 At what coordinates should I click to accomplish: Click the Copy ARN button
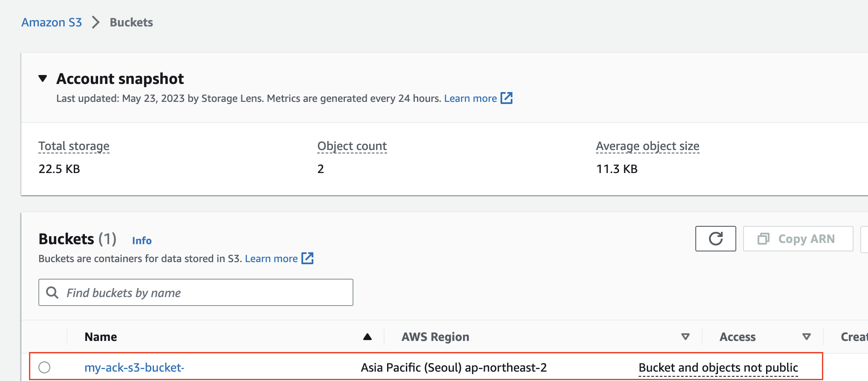tap(798, 239)
